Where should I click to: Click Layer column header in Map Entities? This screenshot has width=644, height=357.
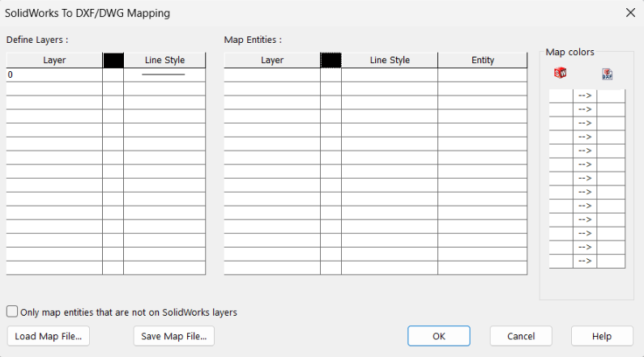click(x=272, y=60)
